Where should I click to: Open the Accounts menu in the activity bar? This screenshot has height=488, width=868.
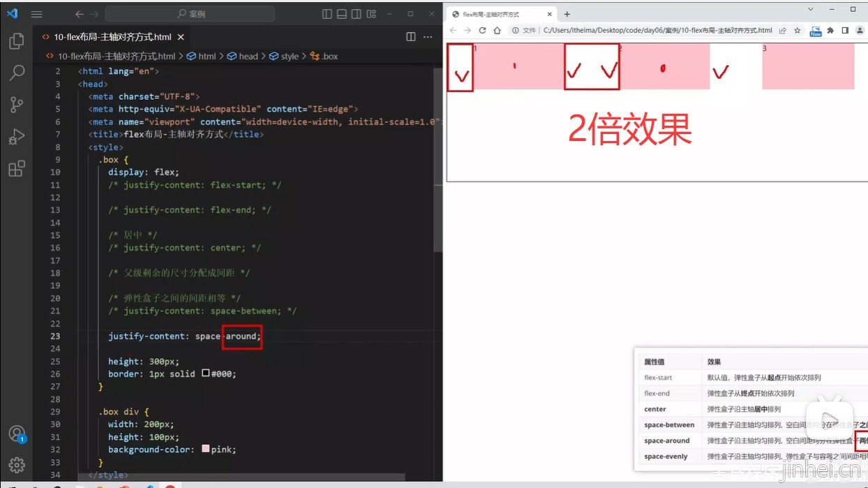tap(17, 434)
